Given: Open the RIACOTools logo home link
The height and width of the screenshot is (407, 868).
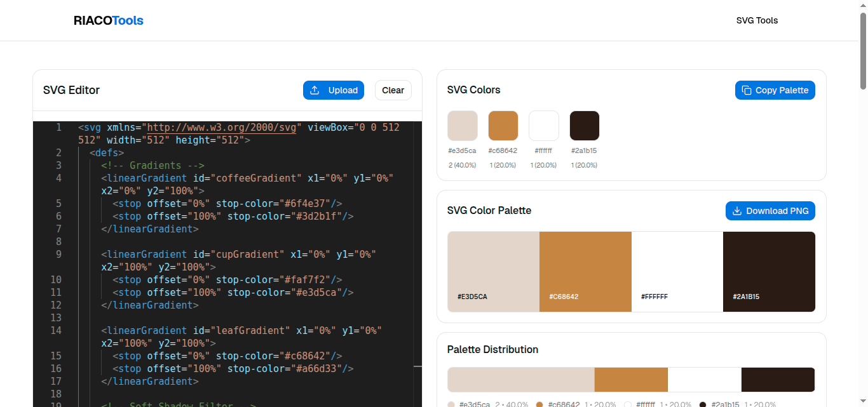Looking at the screenshot, I should pos(109,20).
